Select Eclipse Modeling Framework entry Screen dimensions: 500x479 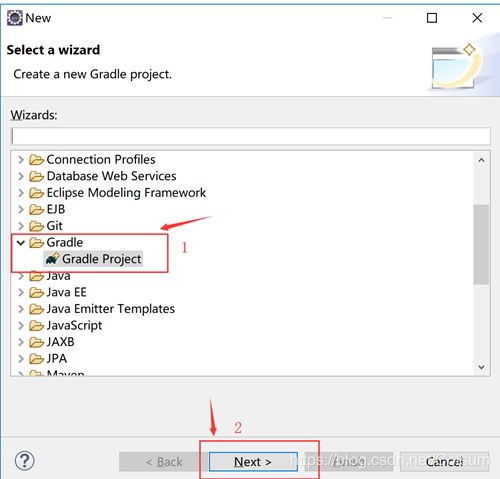click(x=126, y=193)
